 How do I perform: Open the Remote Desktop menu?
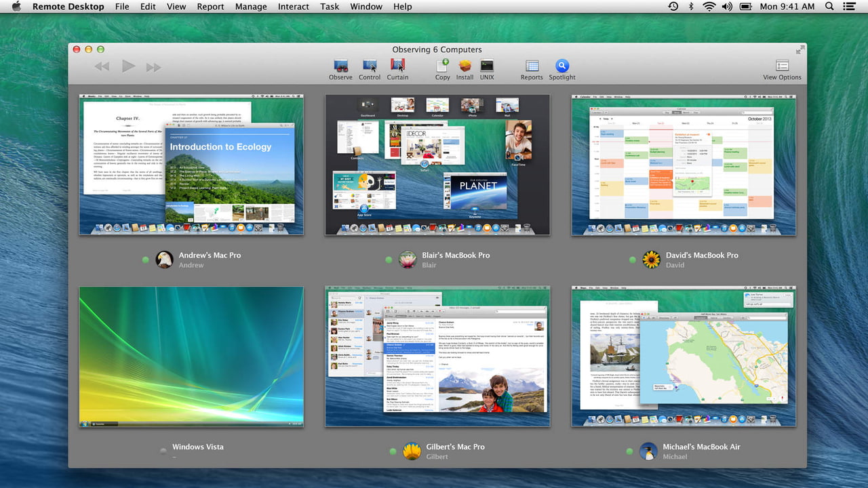tap(68, 6)
